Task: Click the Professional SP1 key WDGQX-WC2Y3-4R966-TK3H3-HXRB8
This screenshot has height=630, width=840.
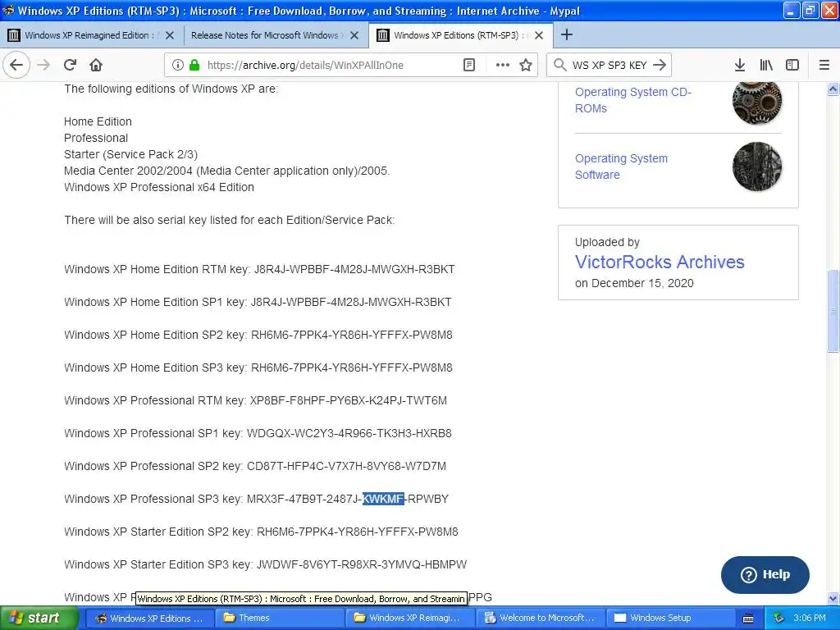Action: pyautogui.click(x=349, y=433)
